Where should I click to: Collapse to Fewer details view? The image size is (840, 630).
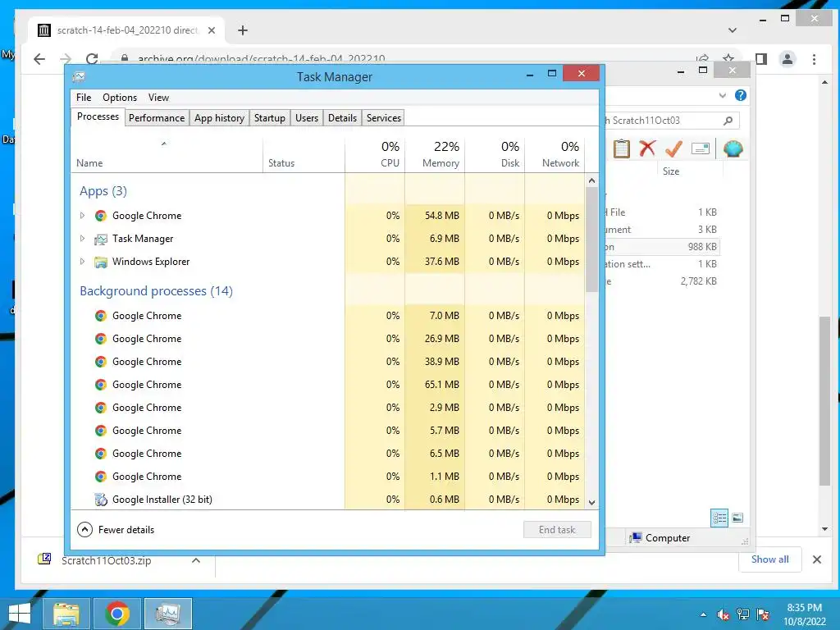[116, 529]
